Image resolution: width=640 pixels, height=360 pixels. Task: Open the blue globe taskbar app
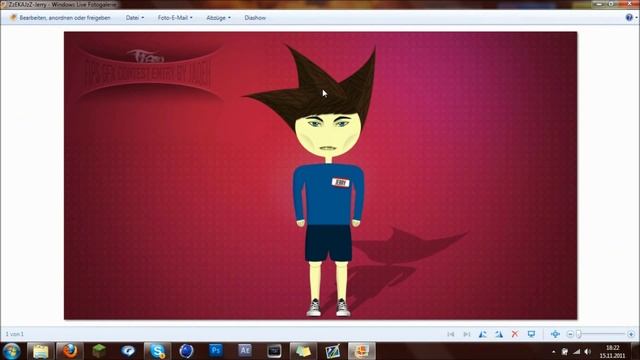pos(186,351)
